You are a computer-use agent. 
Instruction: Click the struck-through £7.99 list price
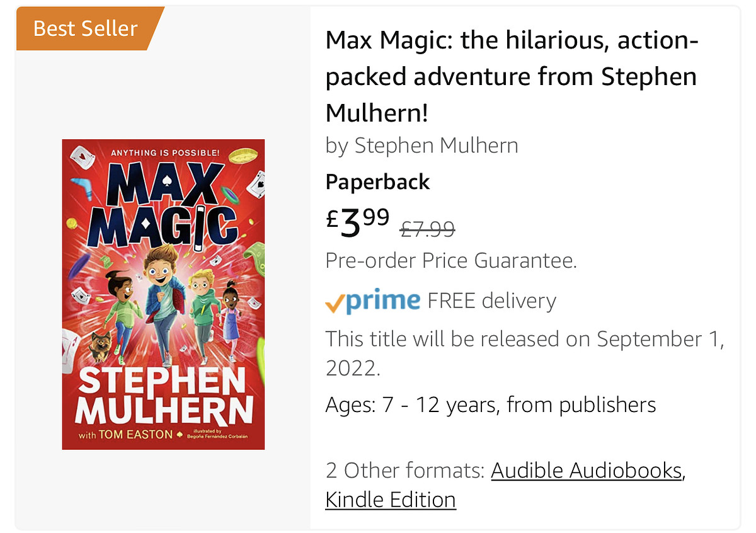428,230
